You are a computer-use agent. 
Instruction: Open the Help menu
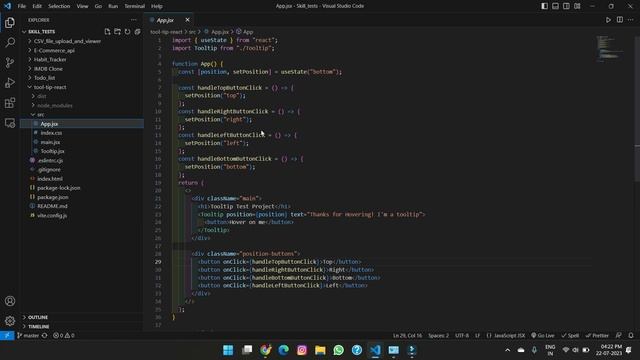point(157,6)
